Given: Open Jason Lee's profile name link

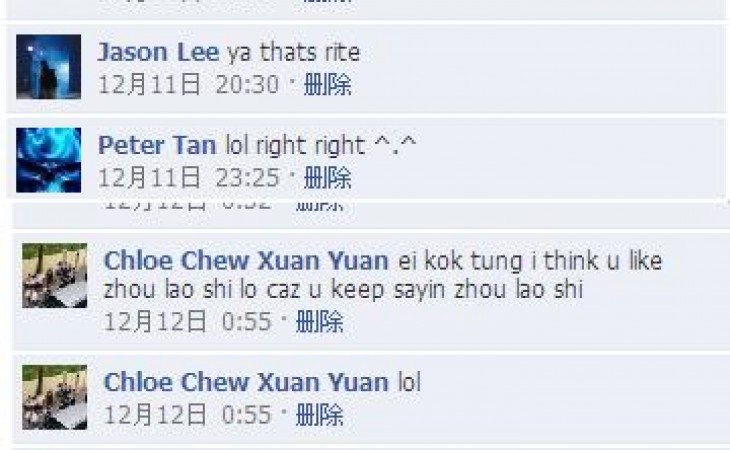Looking at the screenshot, I should (158, 52).
